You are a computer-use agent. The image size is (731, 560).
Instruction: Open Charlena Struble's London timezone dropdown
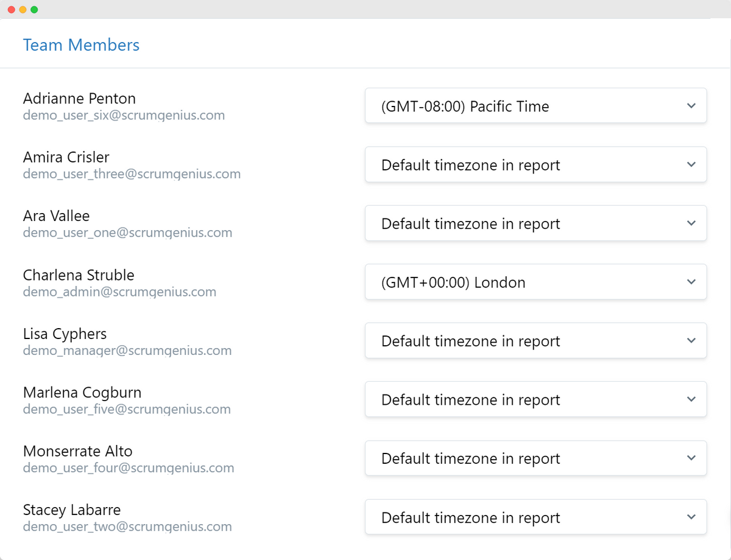click(535, 282)
